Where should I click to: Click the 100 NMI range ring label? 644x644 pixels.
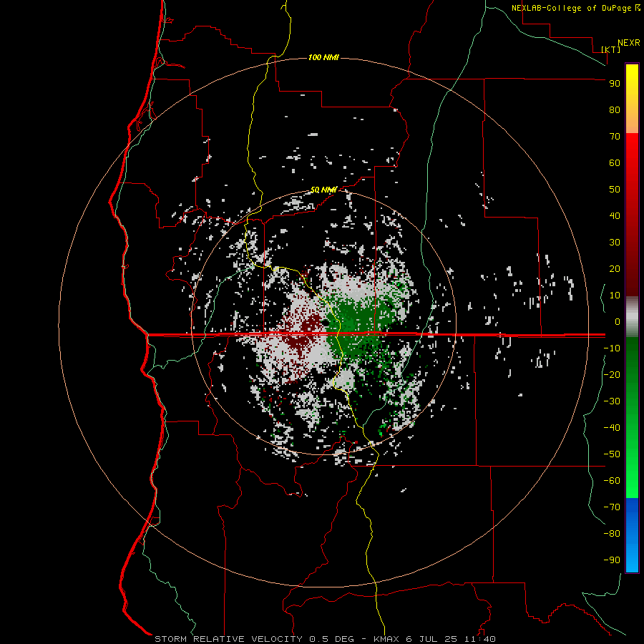coord(323,57)
